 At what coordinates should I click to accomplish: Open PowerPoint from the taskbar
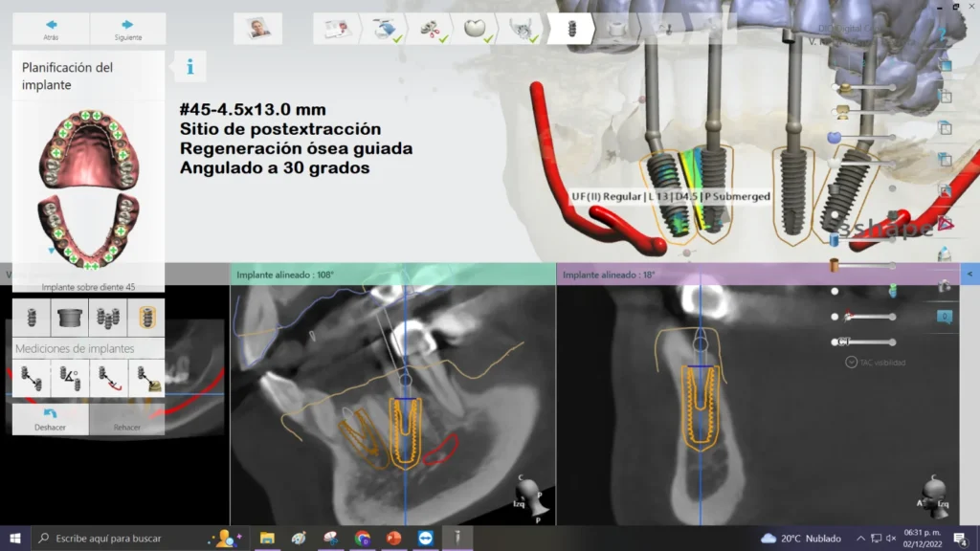393,538
